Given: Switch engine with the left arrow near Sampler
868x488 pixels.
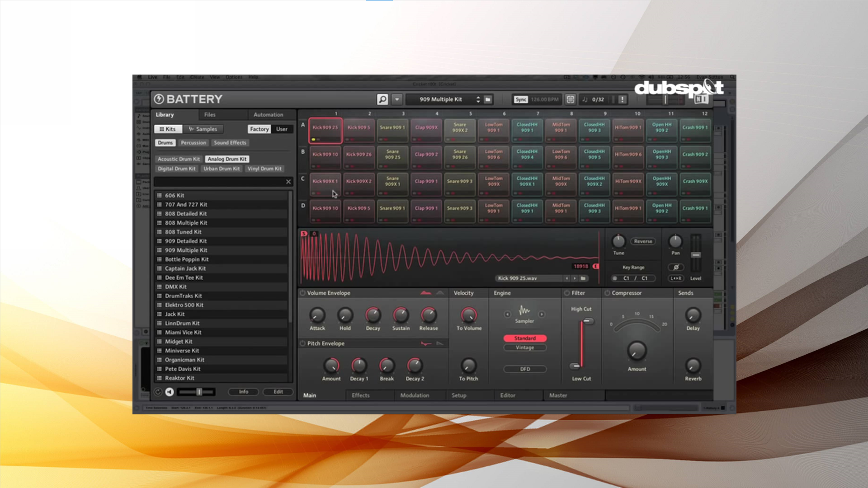Looking at the screenshot, I should (507, 314).
